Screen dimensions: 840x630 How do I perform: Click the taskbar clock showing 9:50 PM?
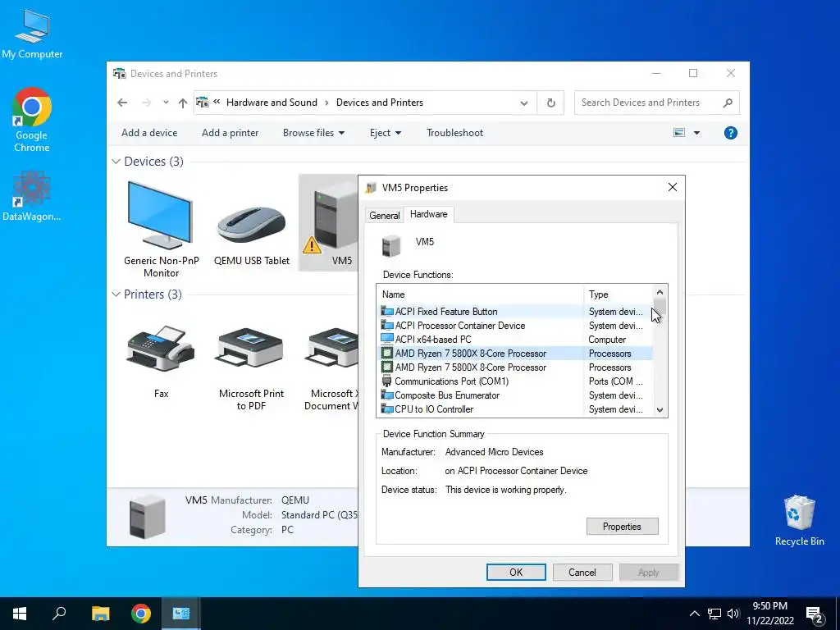(x=769, y=614)
